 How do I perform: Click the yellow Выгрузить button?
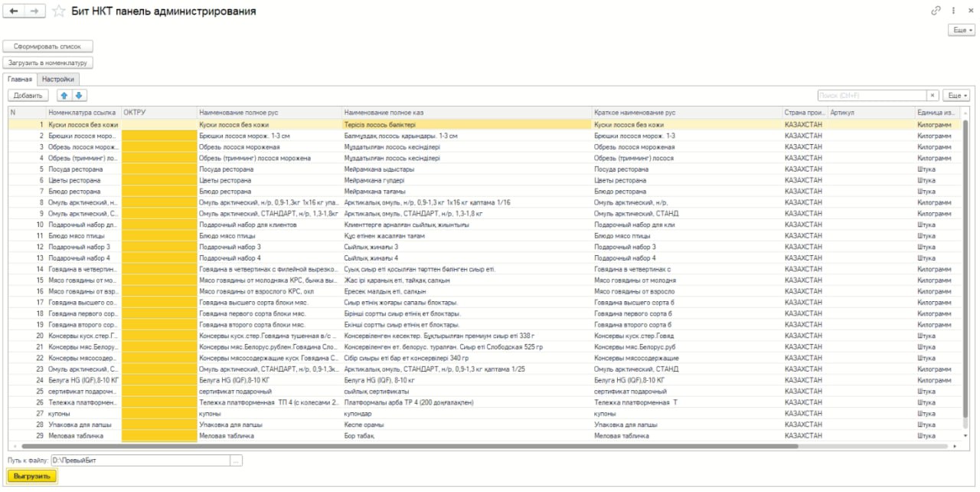coord(31,476)
